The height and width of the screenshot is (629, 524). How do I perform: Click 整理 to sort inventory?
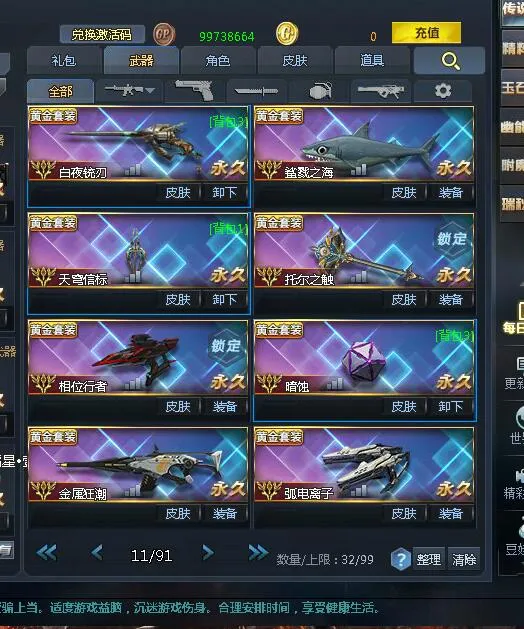click(428, 559)
